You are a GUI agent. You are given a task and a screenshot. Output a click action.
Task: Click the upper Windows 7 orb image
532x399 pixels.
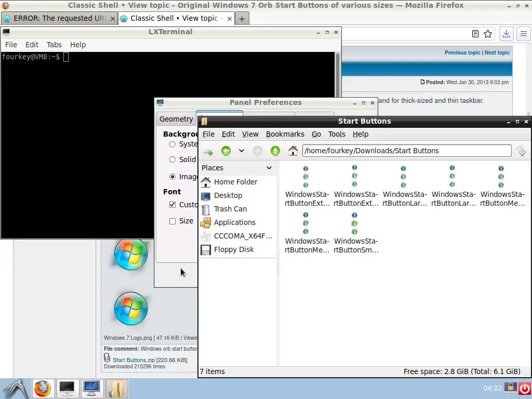[130, 254]
